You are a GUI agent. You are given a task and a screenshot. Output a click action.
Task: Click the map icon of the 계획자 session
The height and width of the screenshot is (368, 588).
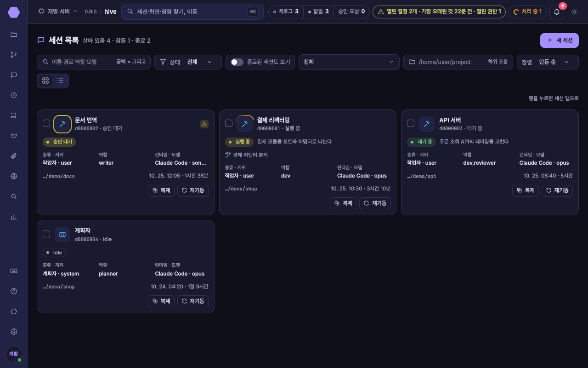pyautogui.click(x=62, y=235)
